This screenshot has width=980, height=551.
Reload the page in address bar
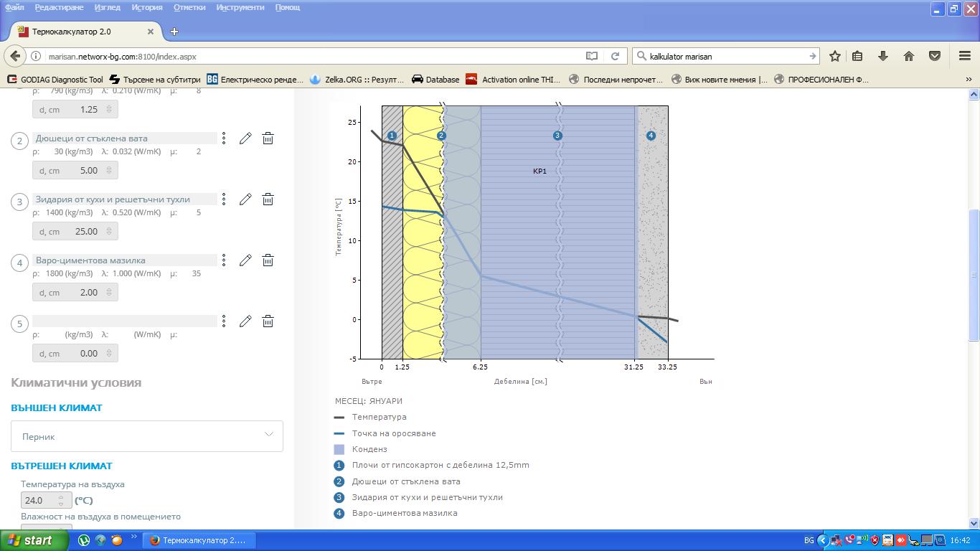point(615,56)
